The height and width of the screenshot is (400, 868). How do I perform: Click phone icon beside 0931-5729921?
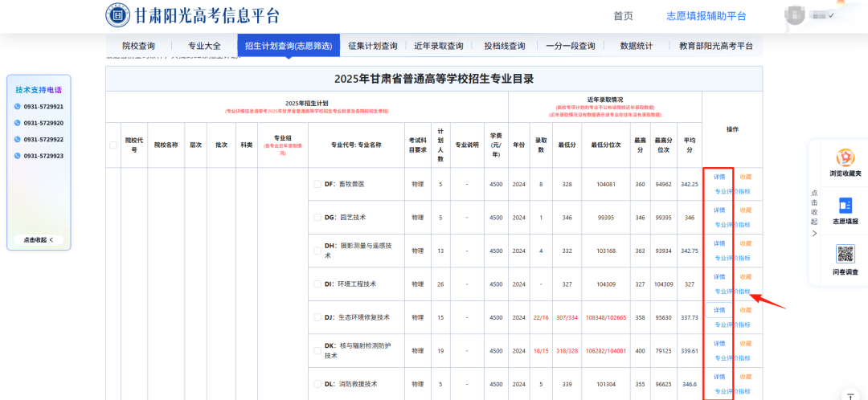[17, 107]
